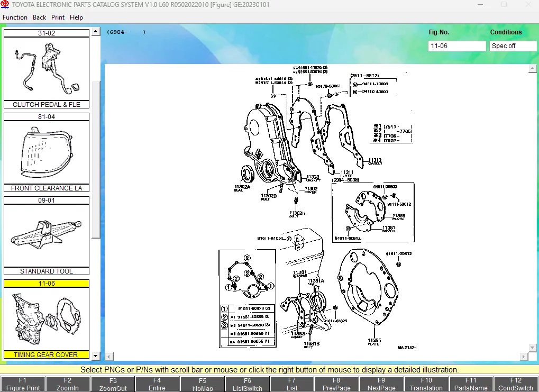The image size is (539, 392).
Task: Click the Conditions field showing Spec off
Action: [513, 46]
